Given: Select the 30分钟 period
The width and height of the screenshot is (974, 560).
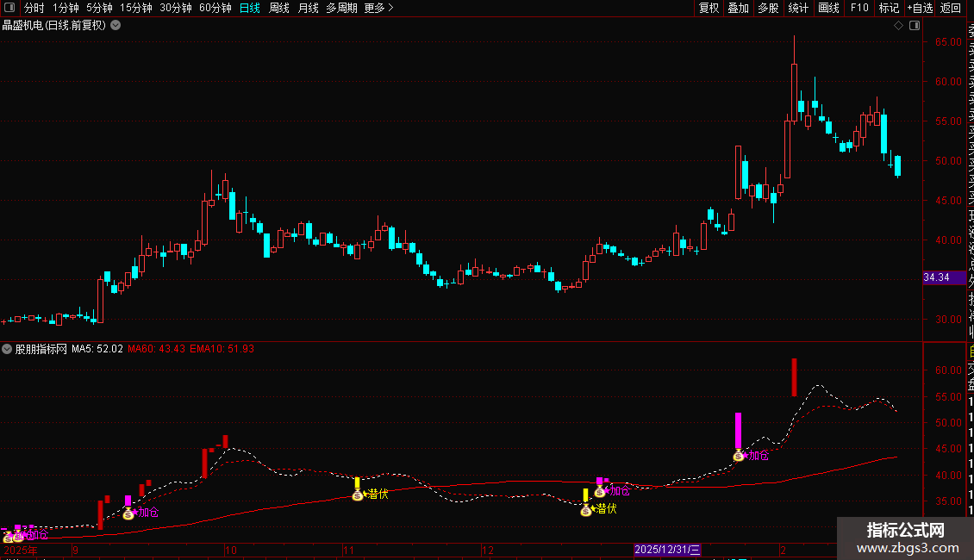Looking at the screenshot, I should (x=176, y=8).
